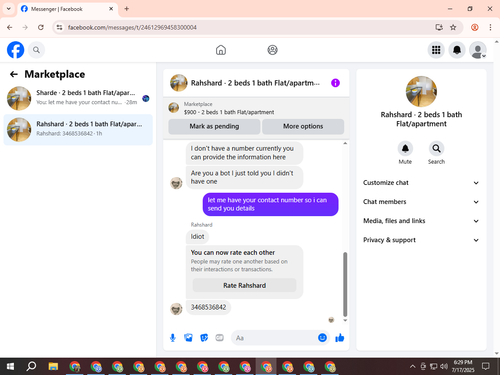Choose a GIF icon
The image size is (500, 375).
point(219,338)
